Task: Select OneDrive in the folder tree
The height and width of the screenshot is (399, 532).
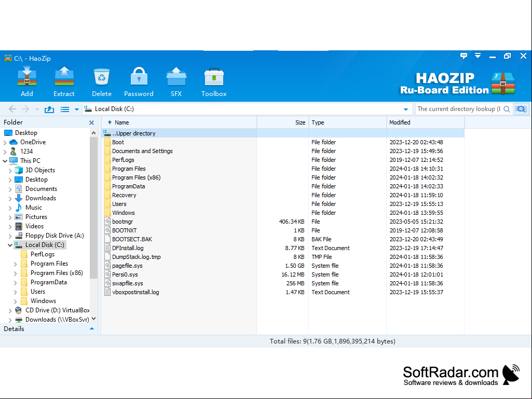Action: coord(33,142)
